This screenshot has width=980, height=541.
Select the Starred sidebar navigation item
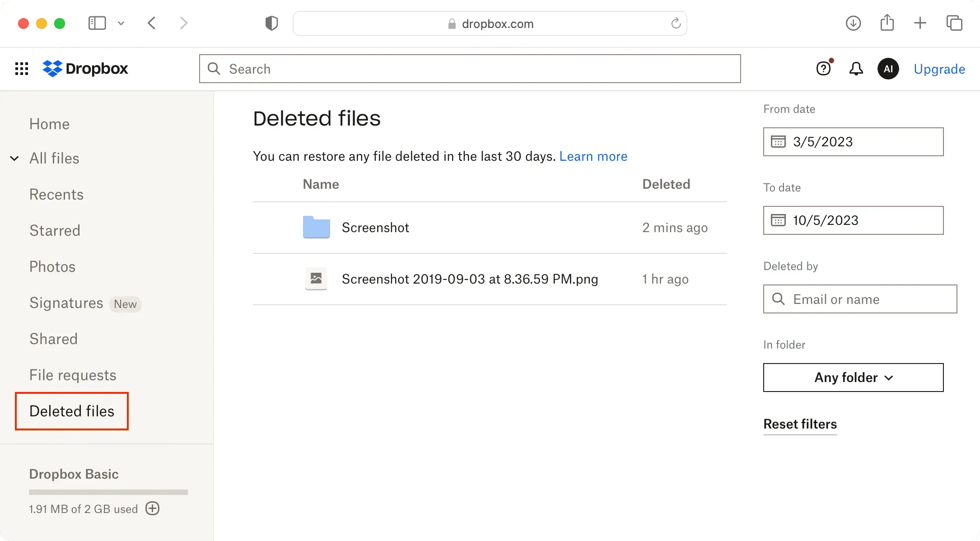click(55, 230)
